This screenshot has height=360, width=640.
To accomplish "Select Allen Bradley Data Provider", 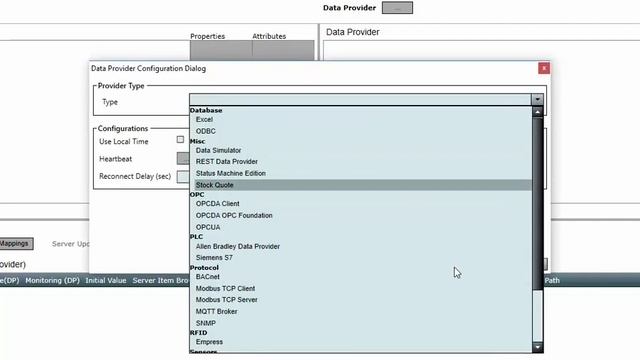I will pyautogui.click(x=238, y=247).
